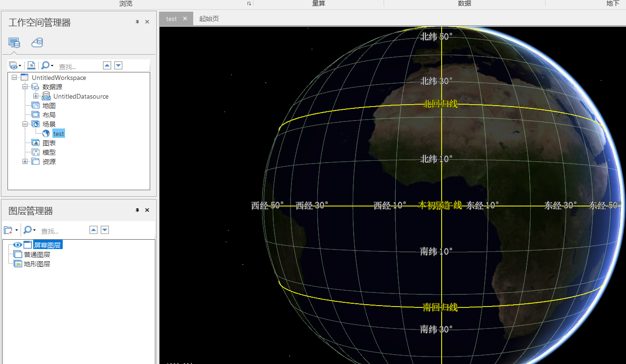The width and height of the screenshot is (626, 364).
Task: Click the 西经 30° longitude label
Action: pos(312,205)
